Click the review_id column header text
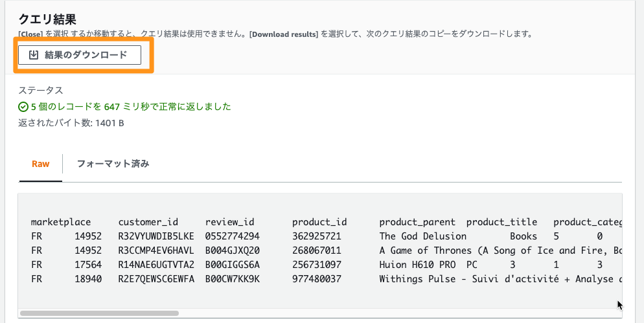 click(x=230, y=223)
